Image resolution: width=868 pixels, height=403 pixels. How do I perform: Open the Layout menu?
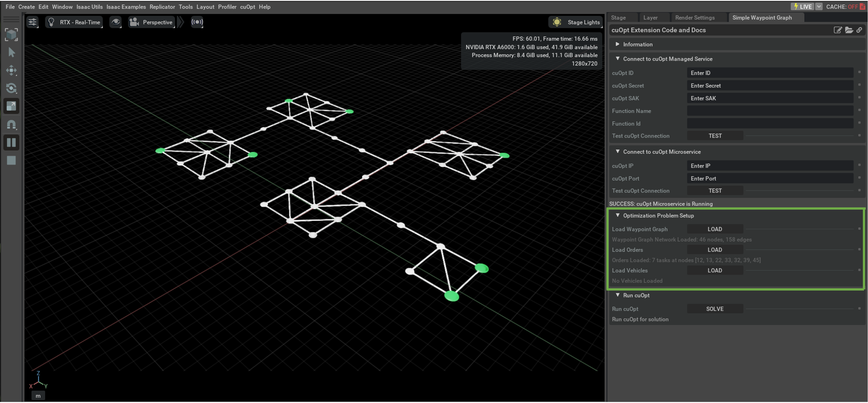tap(205, 7)
